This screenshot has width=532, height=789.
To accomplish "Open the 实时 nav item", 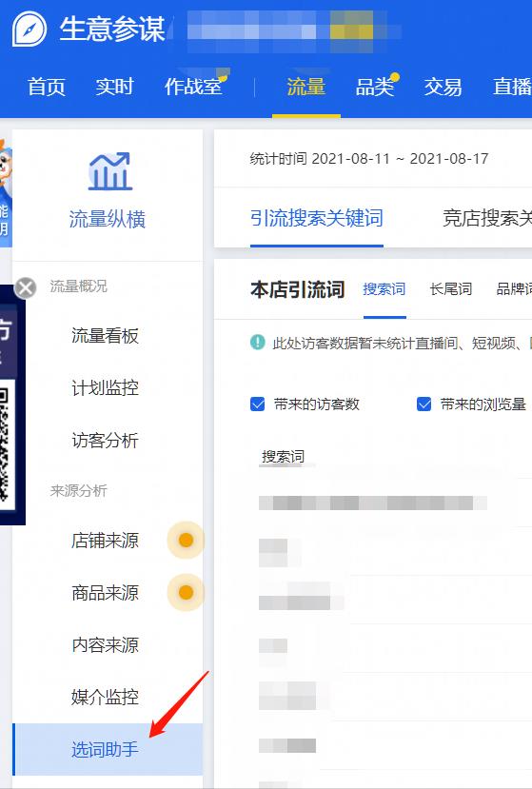I will tap(114, 87).
